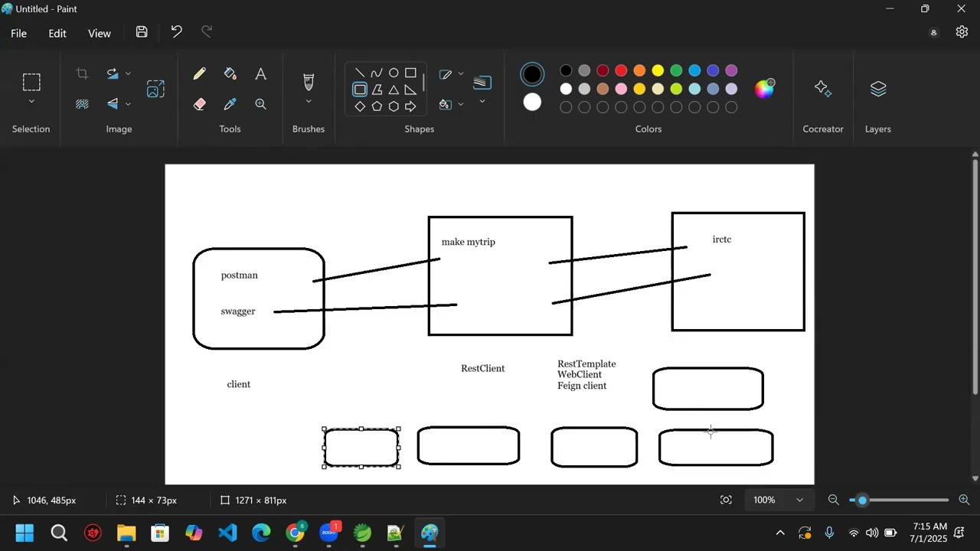The image size is (980, 551).
Task: Activate the Text tool
Action: 261,74
